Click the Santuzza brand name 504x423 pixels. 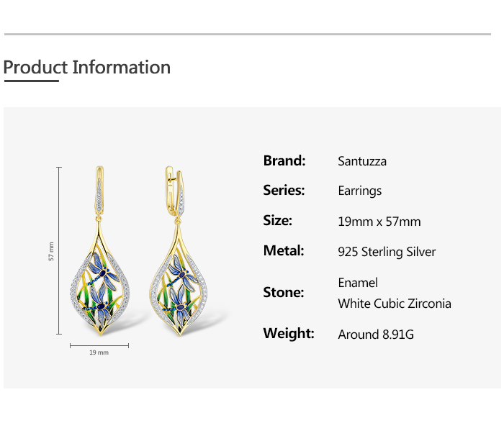(x=362, y=161)
